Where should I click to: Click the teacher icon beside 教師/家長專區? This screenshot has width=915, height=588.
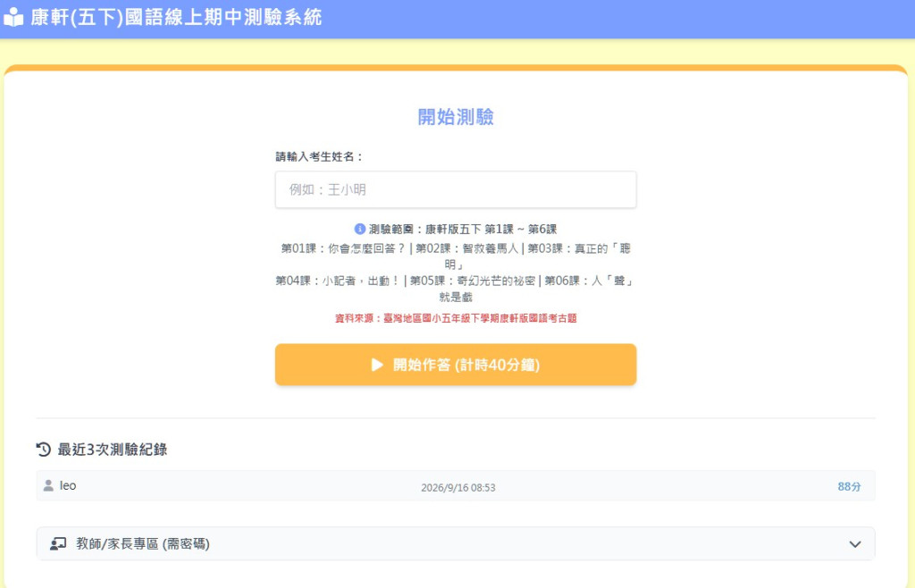[x=58, y=543]
